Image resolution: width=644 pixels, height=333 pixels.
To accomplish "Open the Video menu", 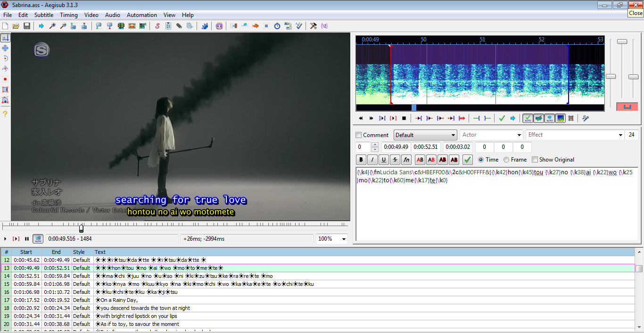I will coord(91,15).
